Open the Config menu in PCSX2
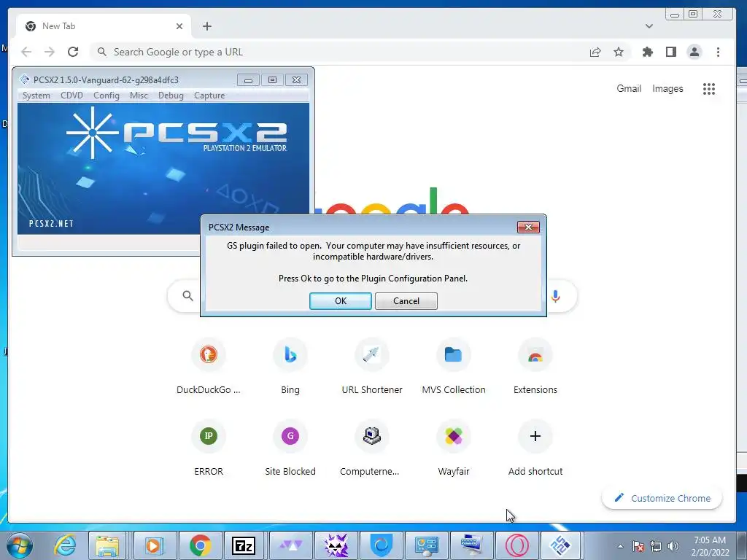 (107, 96)
